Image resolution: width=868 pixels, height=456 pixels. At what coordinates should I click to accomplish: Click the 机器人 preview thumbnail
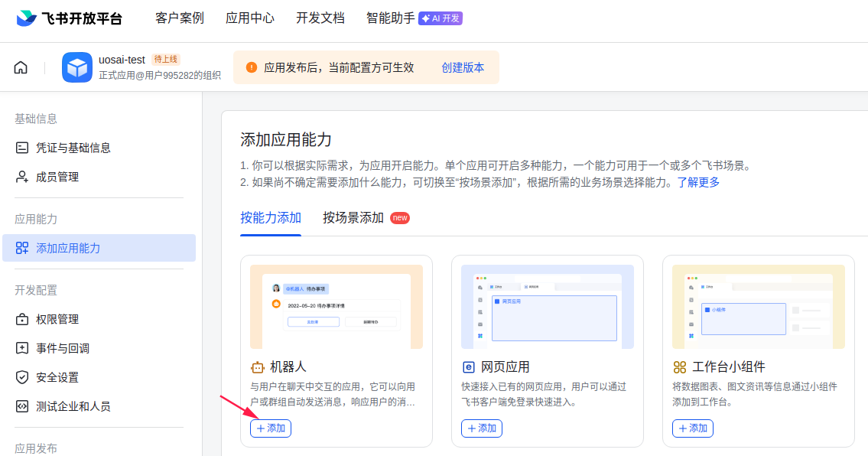(336, 306)
